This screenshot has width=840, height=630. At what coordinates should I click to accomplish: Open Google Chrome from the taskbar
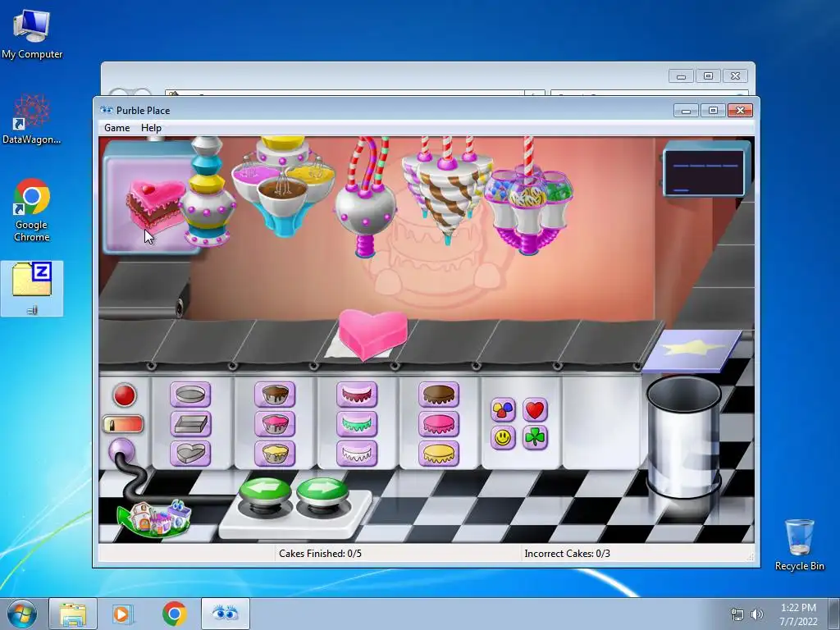point(174,614)
